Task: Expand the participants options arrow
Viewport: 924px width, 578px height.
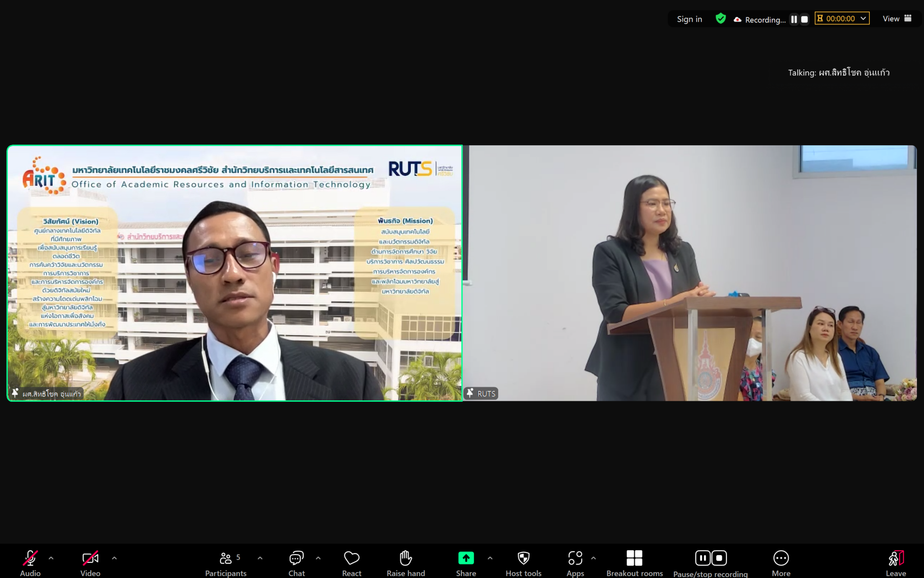Action: [260, 558]
